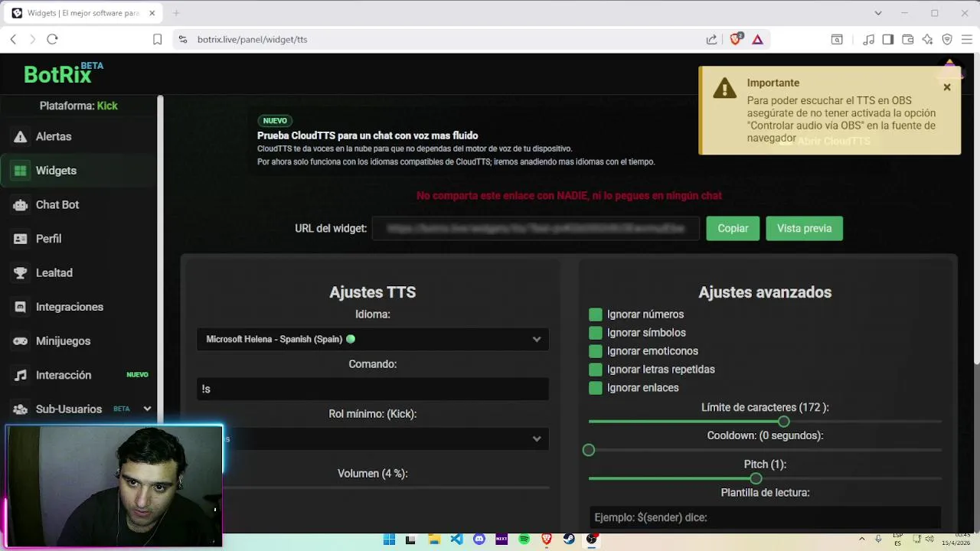980x551 pixels.
Task: Click the "Prueba CloudTTS" heading
Action: 367,135
